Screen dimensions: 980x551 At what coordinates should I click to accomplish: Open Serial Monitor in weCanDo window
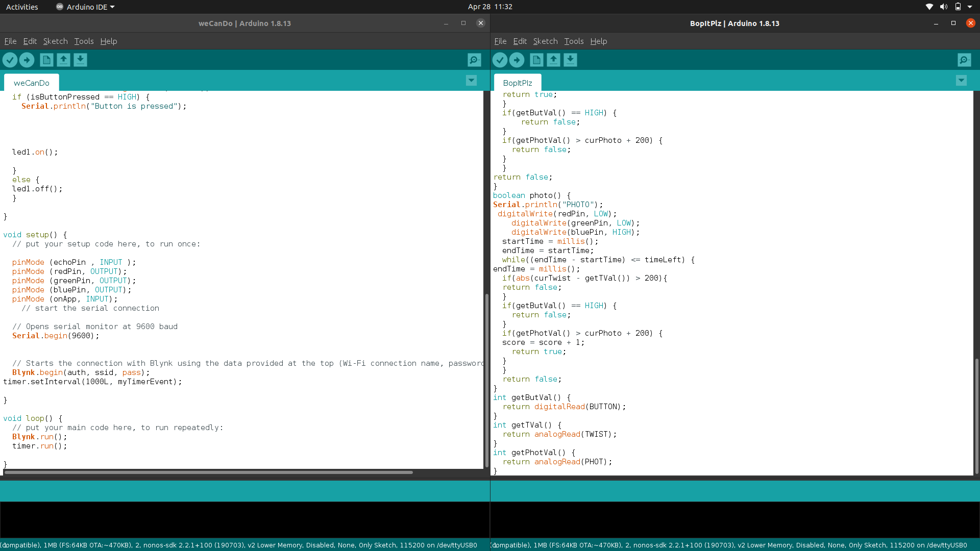pos(474,60)
